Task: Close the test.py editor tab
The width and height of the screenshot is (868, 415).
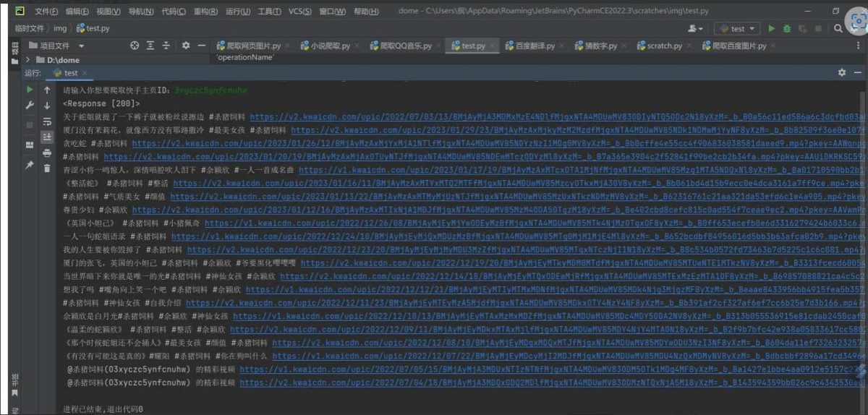Action: 492,46
